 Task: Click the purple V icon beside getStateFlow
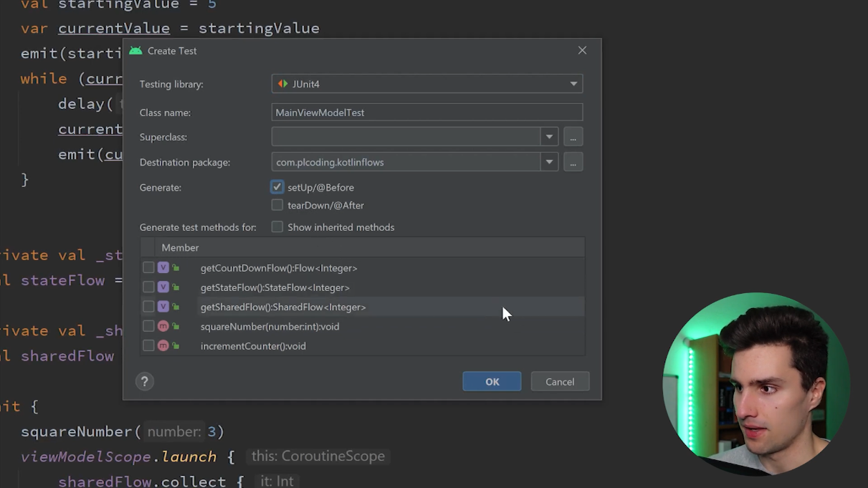(x=163, y=287)
